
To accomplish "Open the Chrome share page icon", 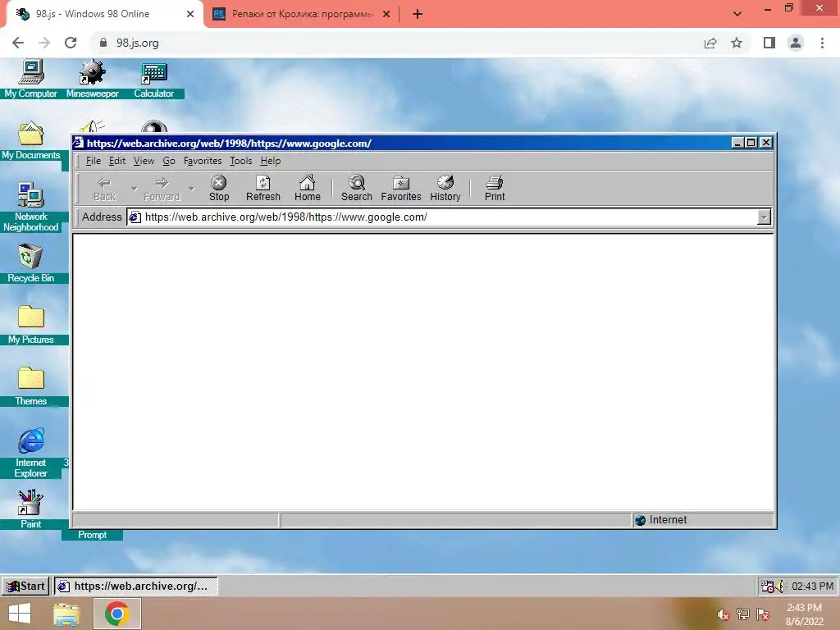I will [x=710, y=43].
